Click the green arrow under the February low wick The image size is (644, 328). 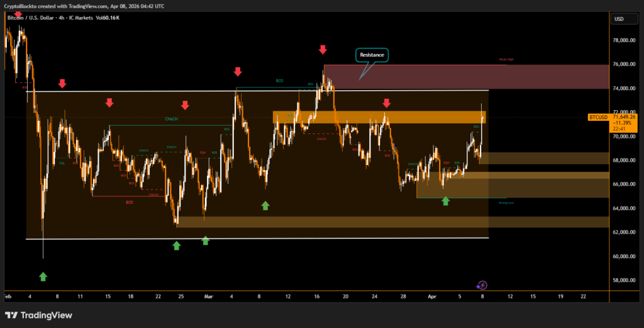tap(43, 276)
